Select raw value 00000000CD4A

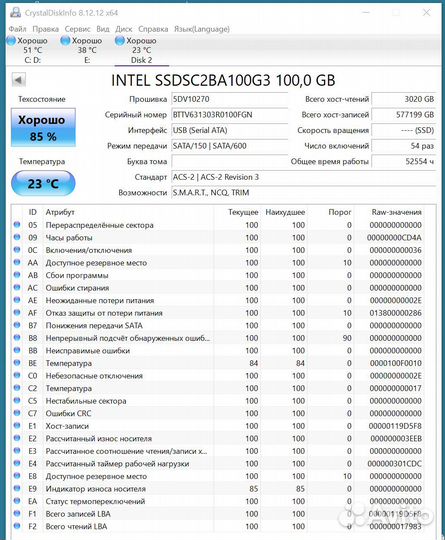coord(394,238)
